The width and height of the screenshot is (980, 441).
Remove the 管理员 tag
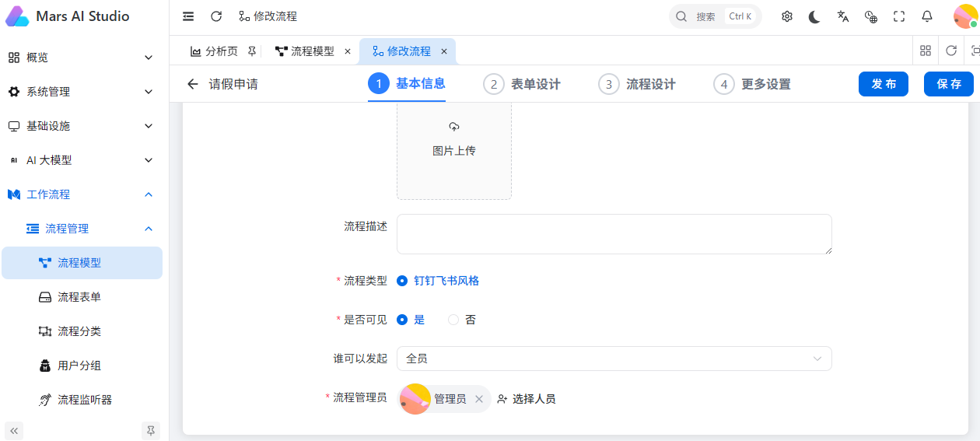pos(479,399)
